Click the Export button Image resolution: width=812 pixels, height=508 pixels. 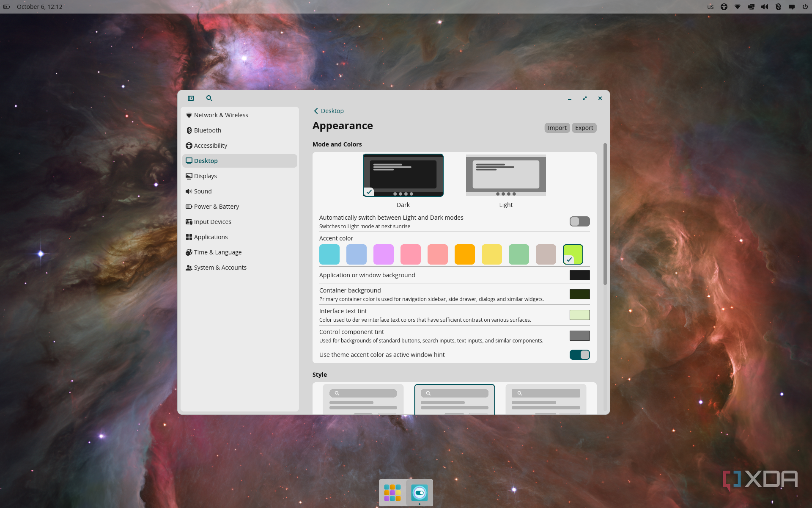click(584, 128)
